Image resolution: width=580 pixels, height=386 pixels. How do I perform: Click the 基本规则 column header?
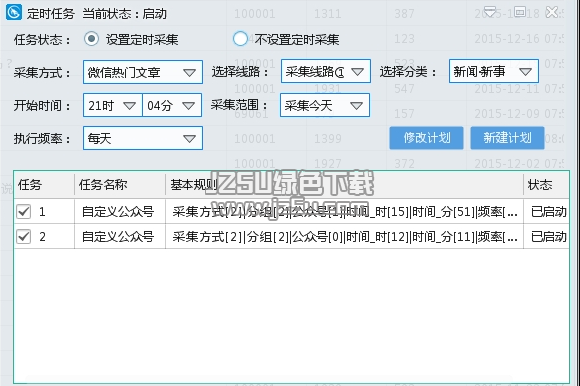[x=344, y=184]
